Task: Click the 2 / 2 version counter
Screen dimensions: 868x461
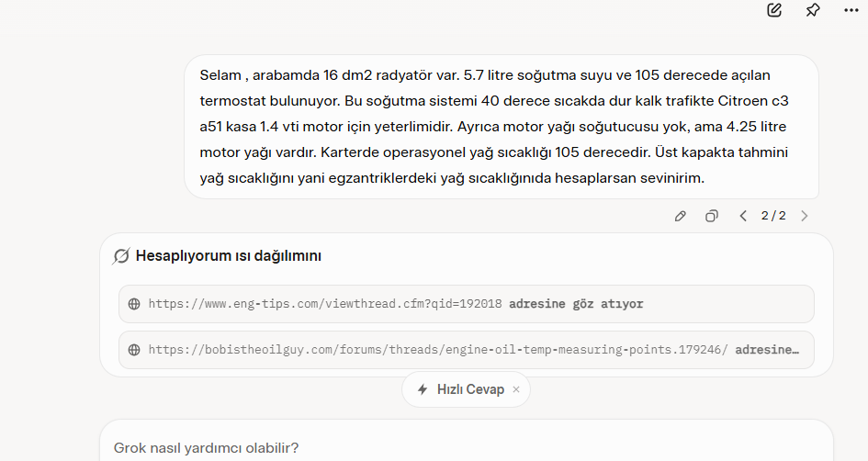Action: (x=773, y=216)
